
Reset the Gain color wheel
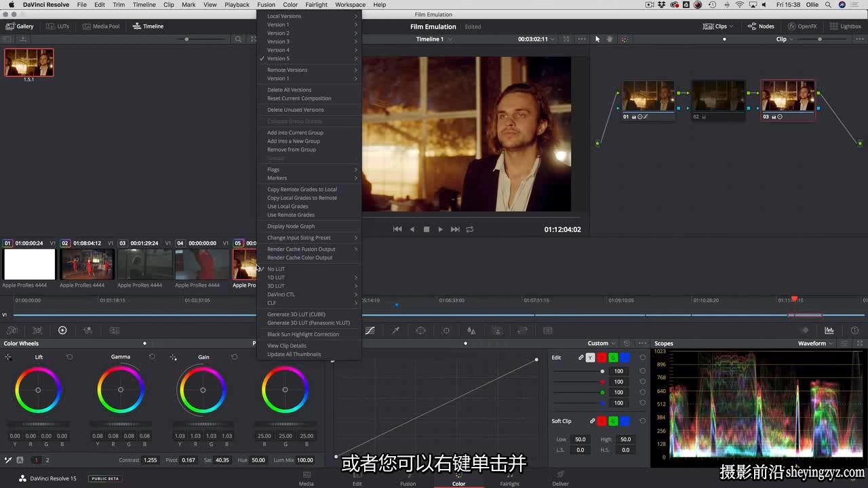pyautogui.click(x=235, y=357)
